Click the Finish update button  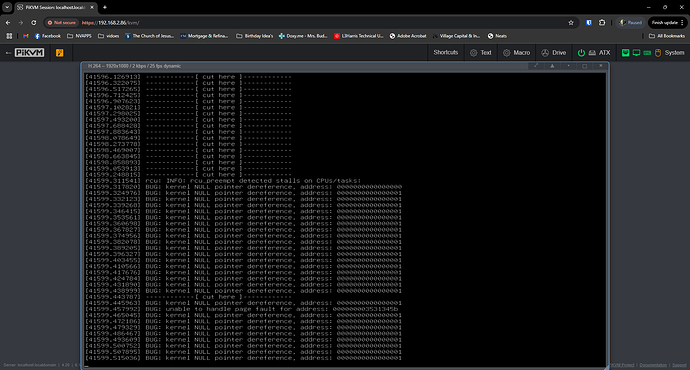668,22
